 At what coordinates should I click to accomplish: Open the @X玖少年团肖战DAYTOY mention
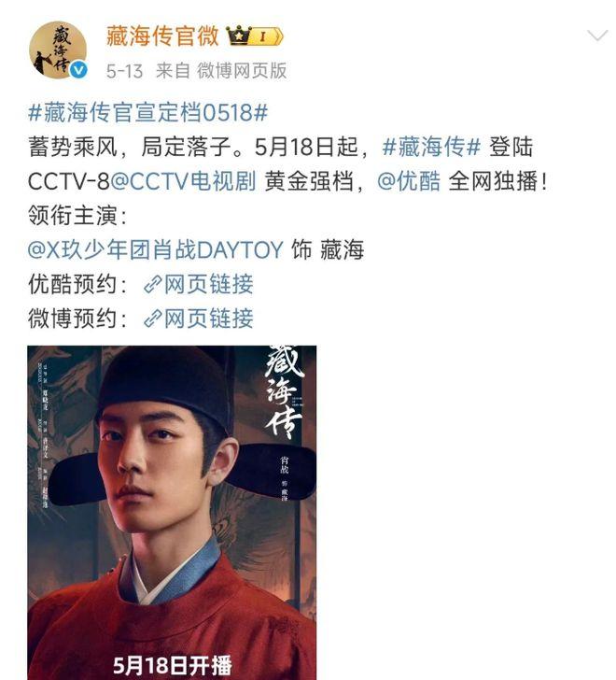[x=156, y=249]
